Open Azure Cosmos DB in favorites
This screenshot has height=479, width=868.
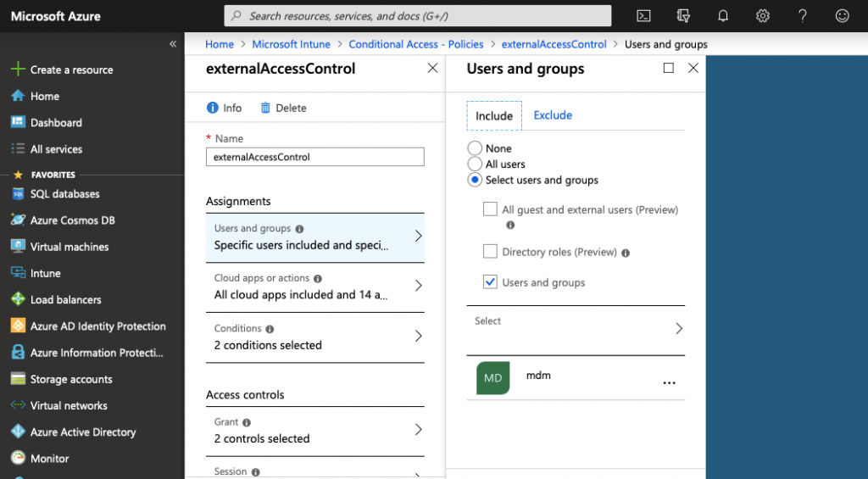[x=72, y=220]
